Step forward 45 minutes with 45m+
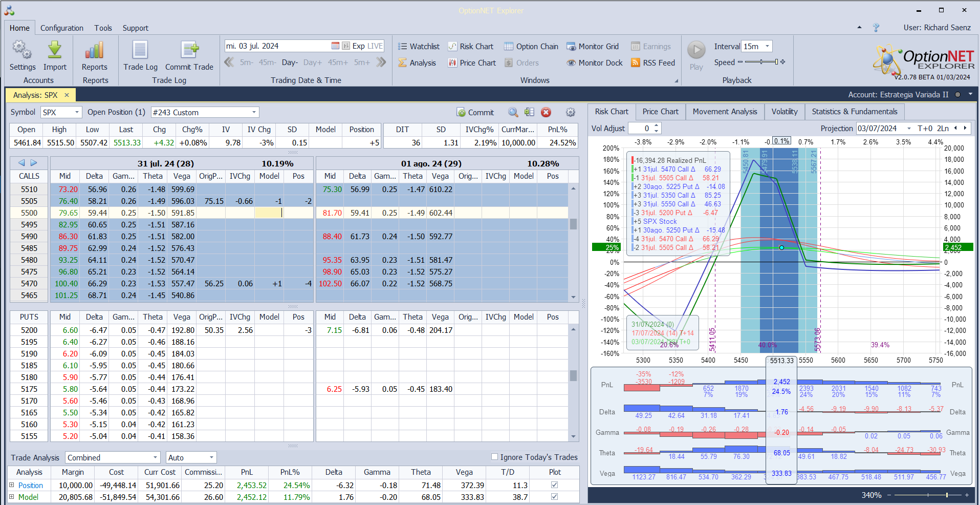 [338, 62]
